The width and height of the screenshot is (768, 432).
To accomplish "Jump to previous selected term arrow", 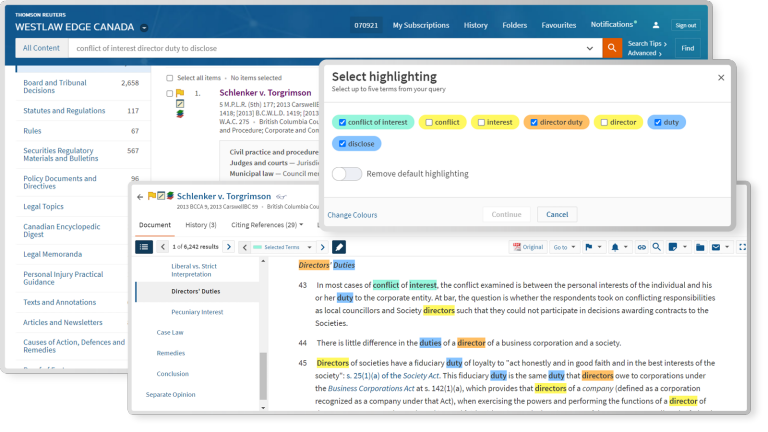I will (x=244, y=247).
